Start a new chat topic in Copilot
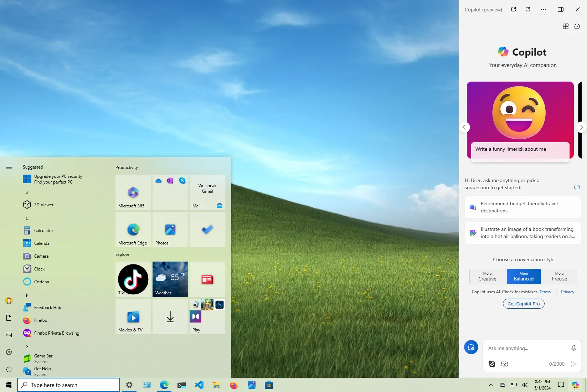The width and height of the screenshot is (587, 392). [471, 347]
